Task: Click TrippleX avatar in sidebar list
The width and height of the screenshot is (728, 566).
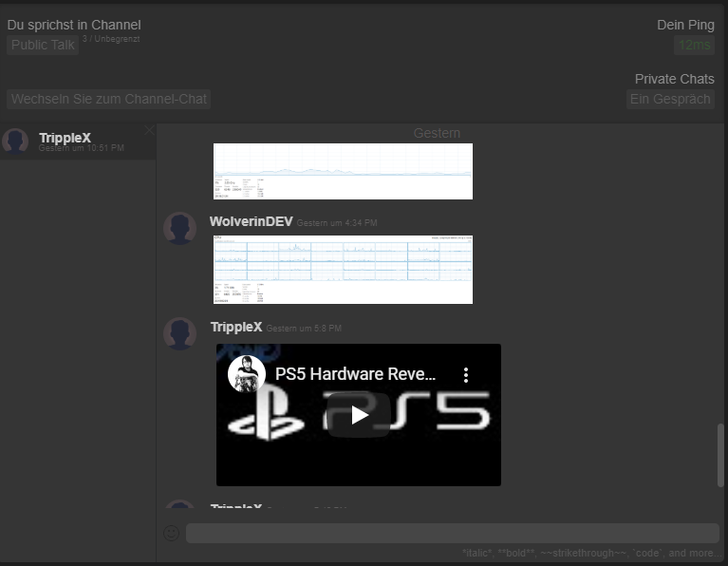Action: point(15,141)
